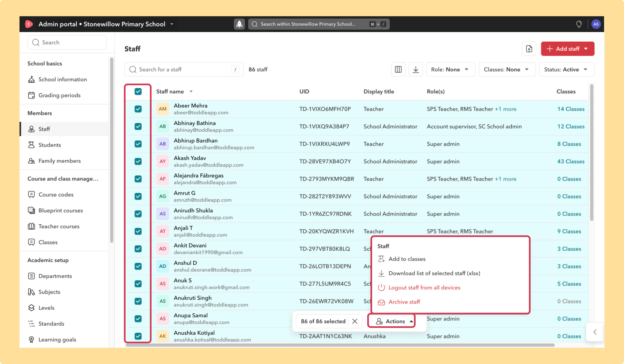Open the column configuration icon
This screenshot has width=624, height=364.
click(398, 69)
